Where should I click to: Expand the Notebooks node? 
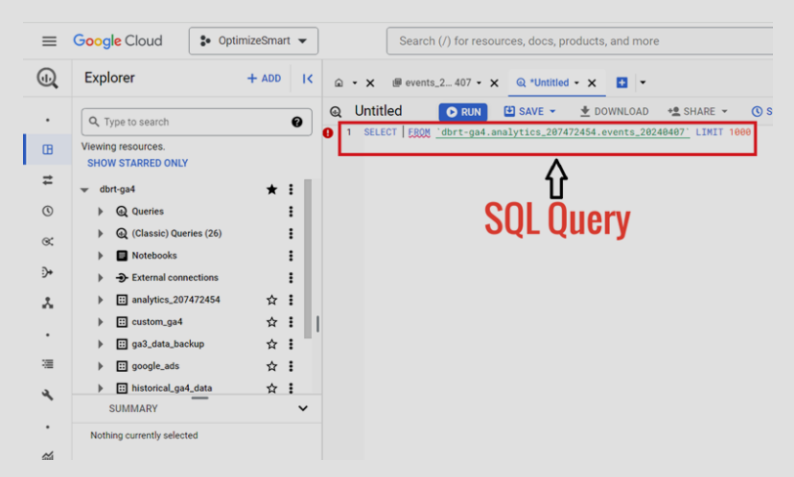100,256
